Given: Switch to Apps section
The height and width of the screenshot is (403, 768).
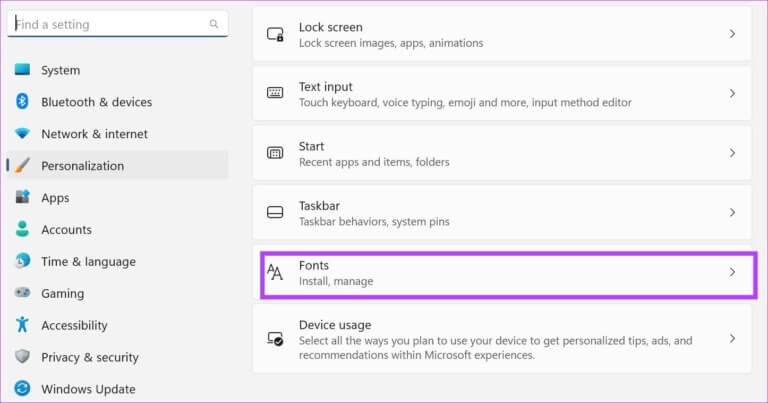Looking at the screenshot, I should (x=118, y=197).
